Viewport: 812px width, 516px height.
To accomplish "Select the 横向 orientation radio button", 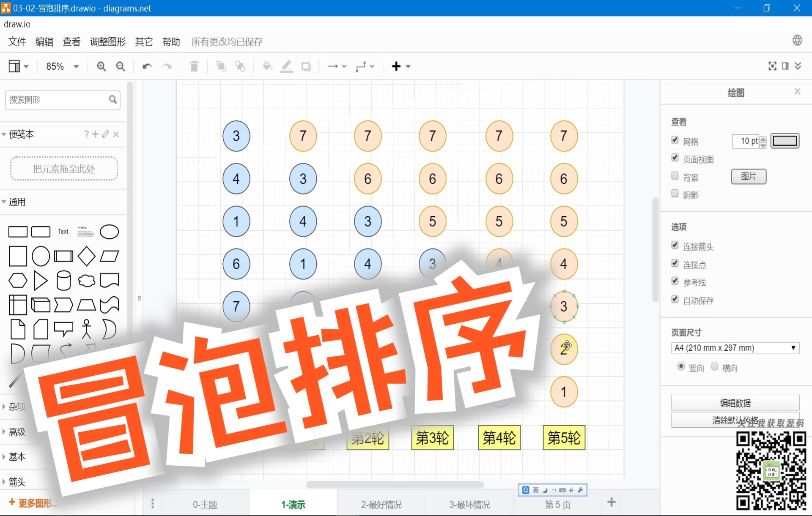I will click(715, 366).
